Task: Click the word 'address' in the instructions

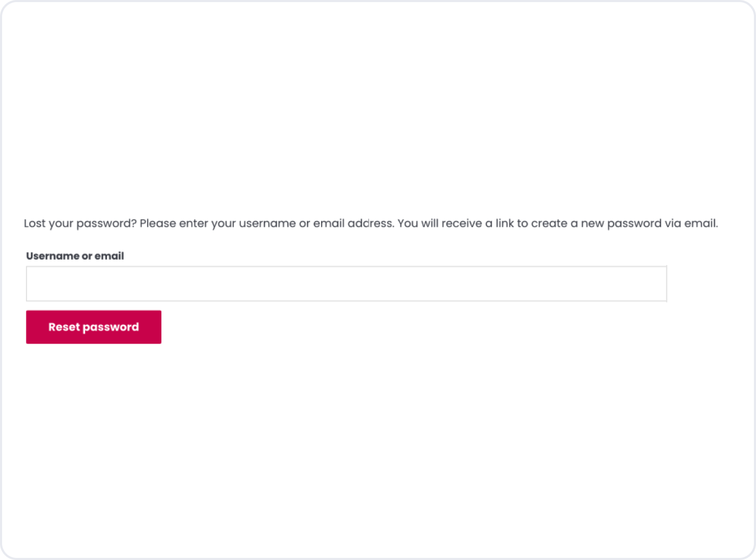Action: click(x=370, y=224)
